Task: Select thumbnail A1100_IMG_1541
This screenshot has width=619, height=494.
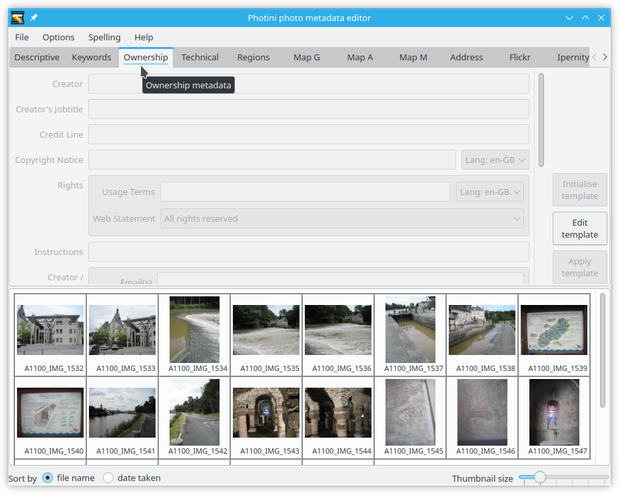Action: (x=122, y=417)
